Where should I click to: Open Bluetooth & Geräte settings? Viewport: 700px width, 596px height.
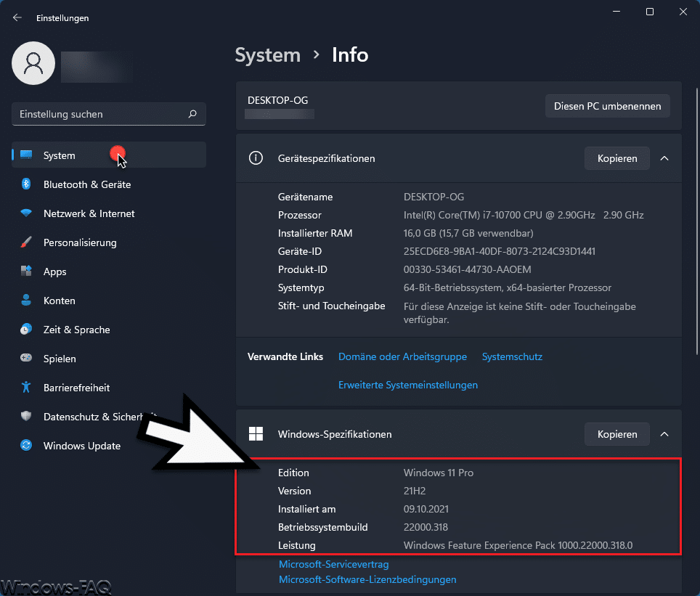pyautogui.click(x=109, y=184)
